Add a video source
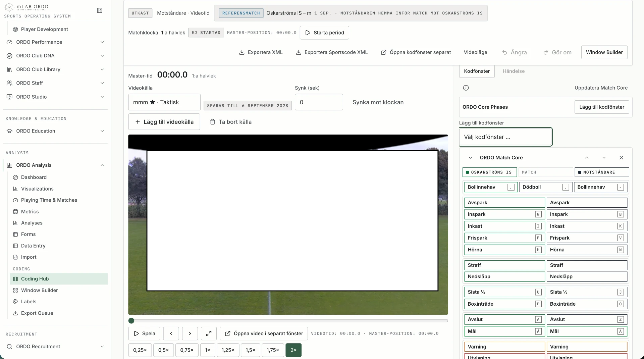 click(164, 122)
